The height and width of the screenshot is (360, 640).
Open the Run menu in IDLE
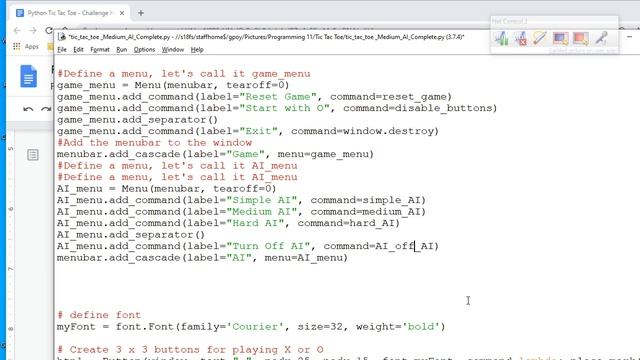click(x=122, y=49)
